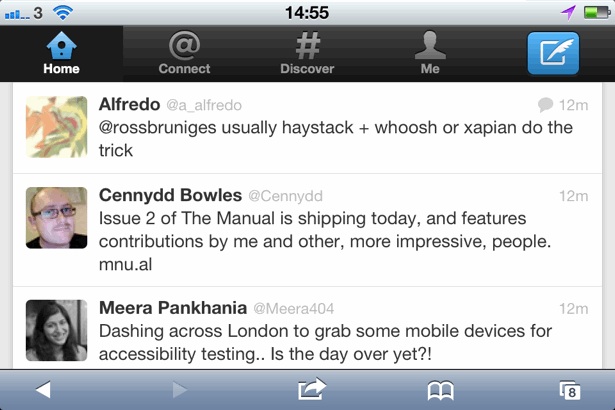Viewport: 615px width, 410px height.
Task: Tap the location arrow in status bar
Action: pos(568,12)
